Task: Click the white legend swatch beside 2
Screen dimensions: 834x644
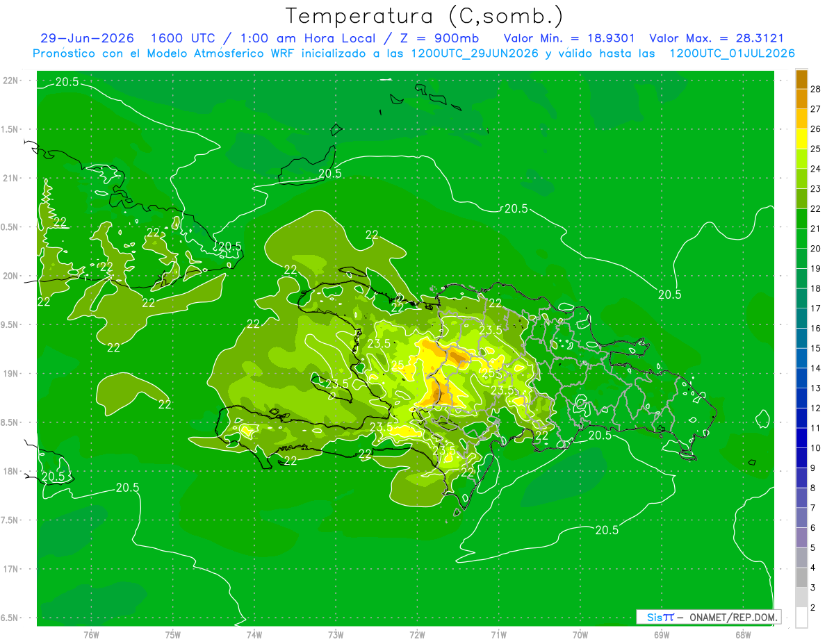Action: tap(801, 618)
